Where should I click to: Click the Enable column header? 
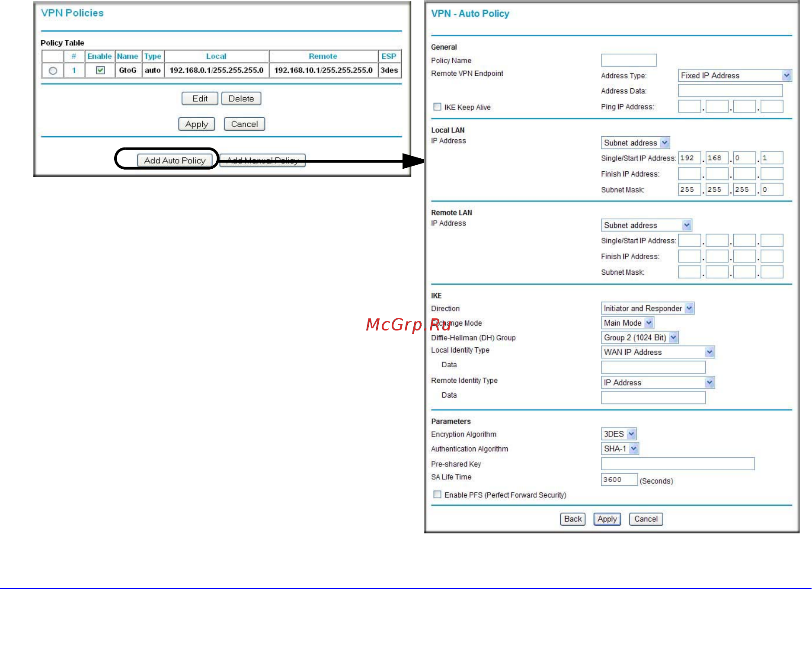tap(99, 56)
